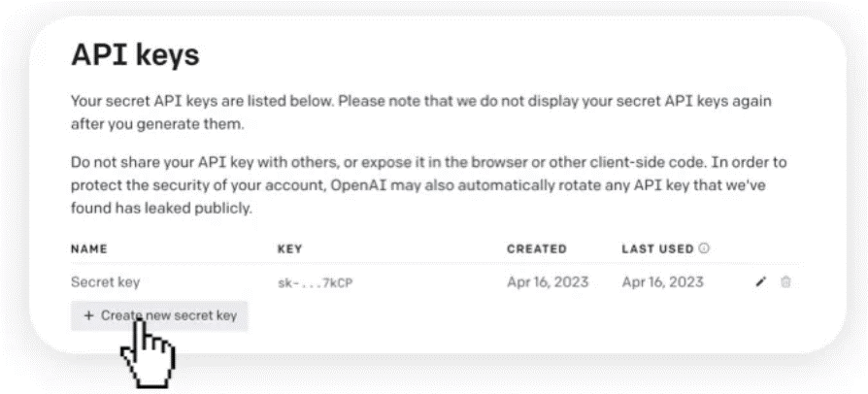Click the pencil edit icon for Secret key
Viewport: 868px width, 394px height.
(x=762, y=282)
